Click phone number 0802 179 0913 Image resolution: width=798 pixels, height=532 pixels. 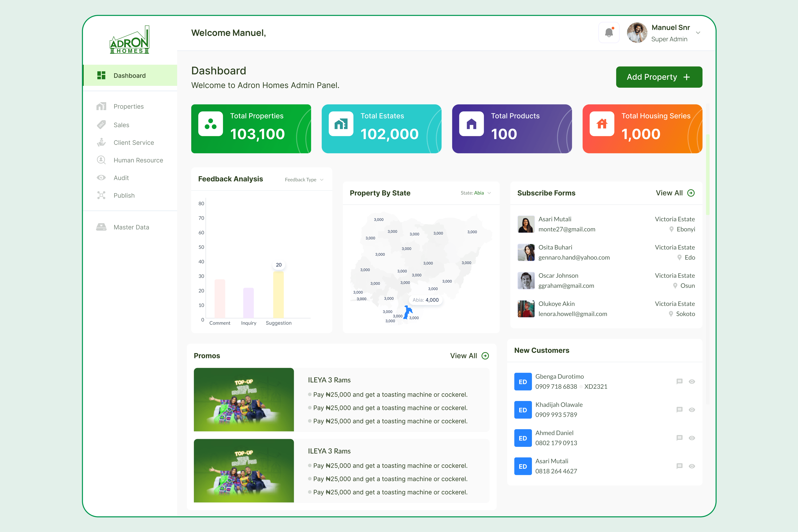tap(556, 443)
